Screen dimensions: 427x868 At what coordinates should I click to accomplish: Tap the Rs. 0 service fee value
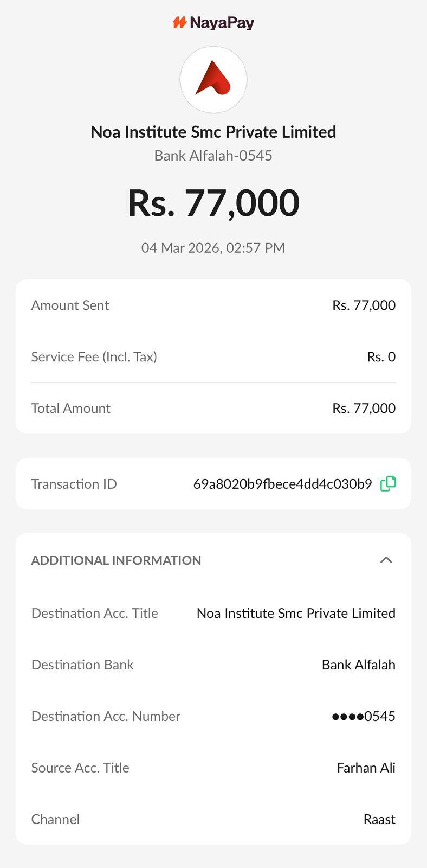pos(381,357)
